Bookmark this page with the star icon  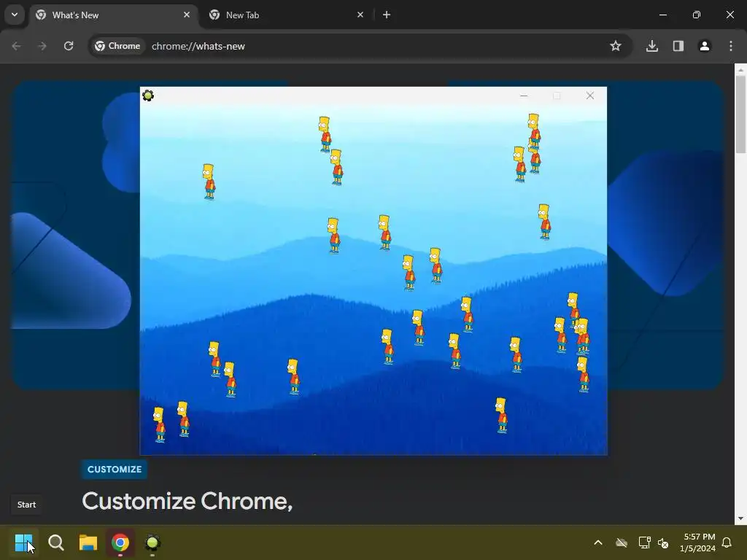click(x=616, y=46)
